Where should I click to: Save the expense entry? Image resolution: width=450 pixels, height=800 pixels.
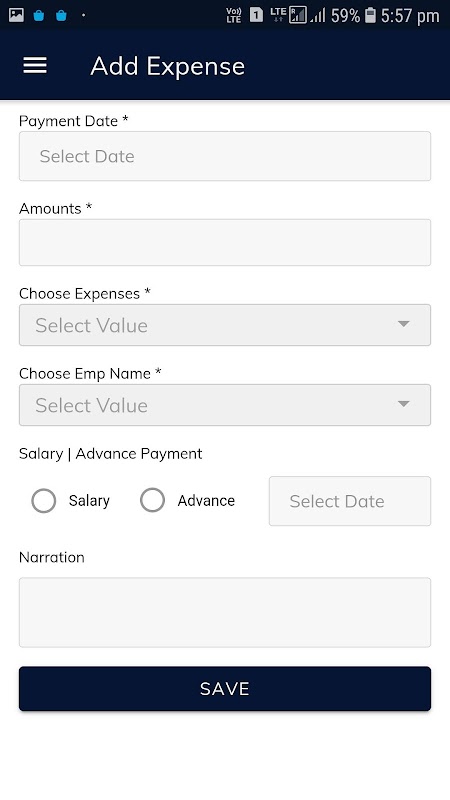tap(225, 689)
